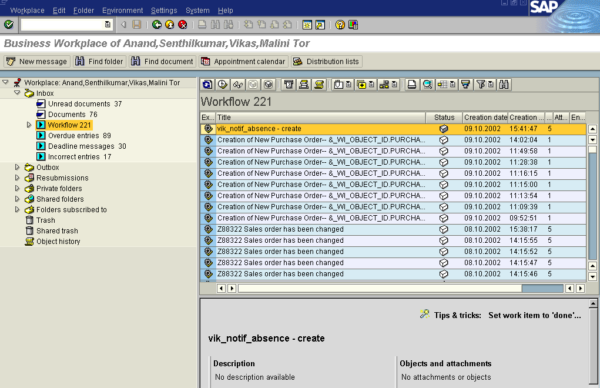Click the Display glasses icon in worklist toolbar
The image size is (600, 388).
pos(238,85)
